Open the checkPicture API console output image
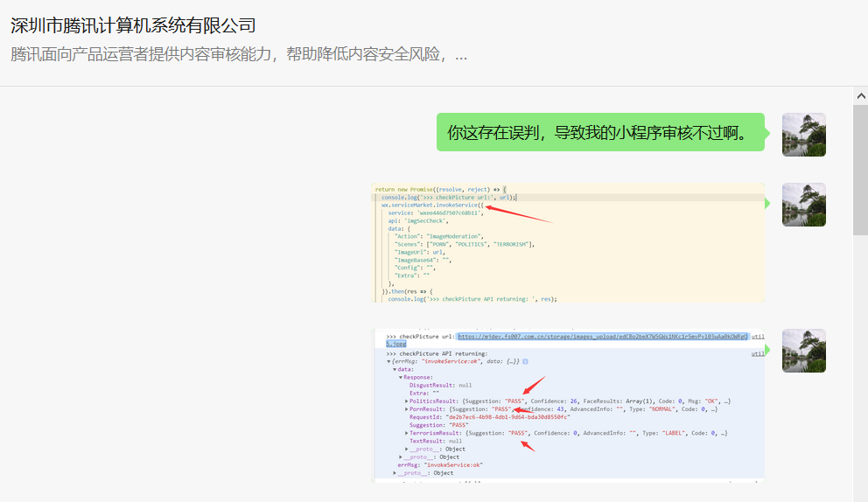 tap(568, 406)
